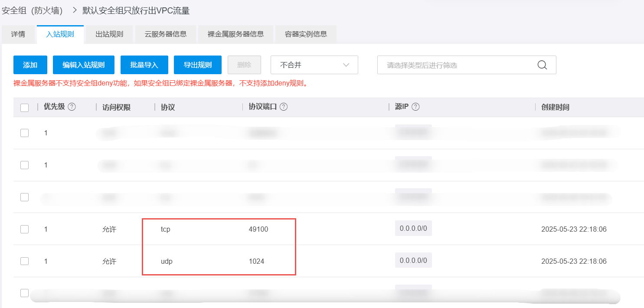This screenshot has width=644, height=308.
Task: Focus the filter search input field
Action: 455,65
